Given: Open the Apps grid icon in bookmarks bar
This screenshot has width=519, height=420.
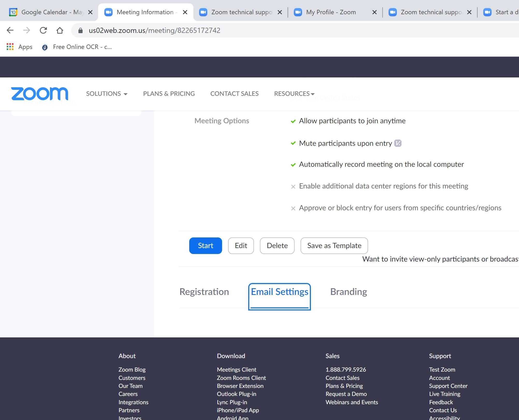Looking at the screenshot, I should pyautogui.click(x=10, y=47).
